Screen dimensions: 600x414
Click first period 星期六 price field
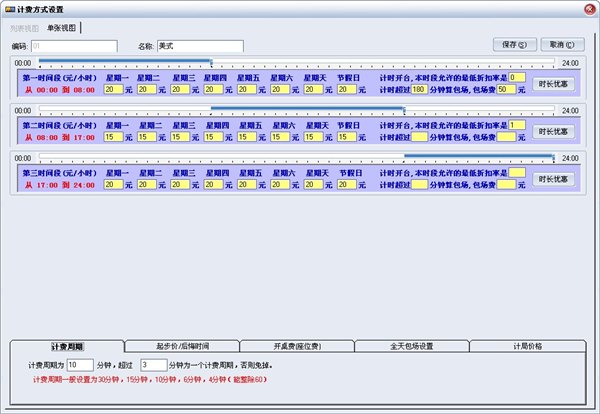pyautogui.click(x=280, y=90)
